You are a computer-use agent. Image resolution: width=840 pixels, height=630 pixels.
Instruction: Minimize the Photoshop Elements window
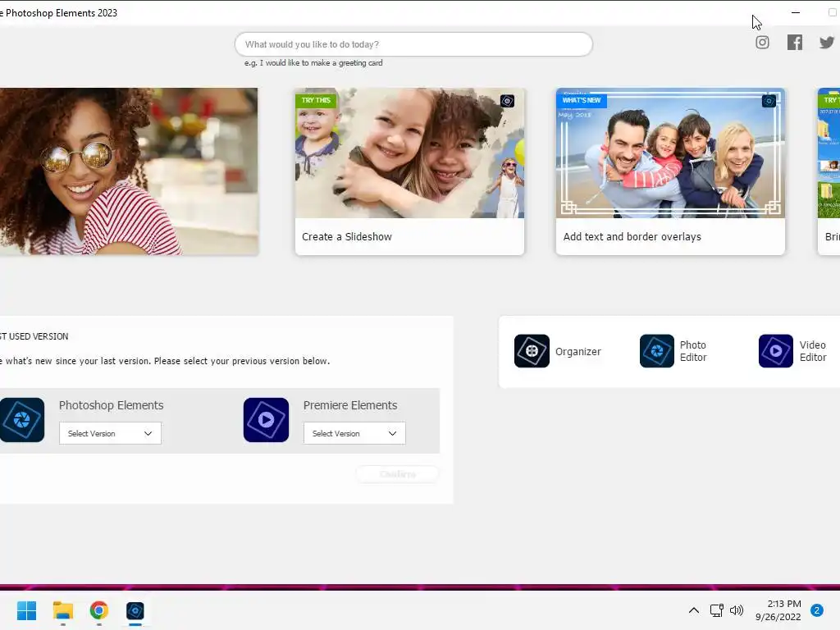[796, 12]
